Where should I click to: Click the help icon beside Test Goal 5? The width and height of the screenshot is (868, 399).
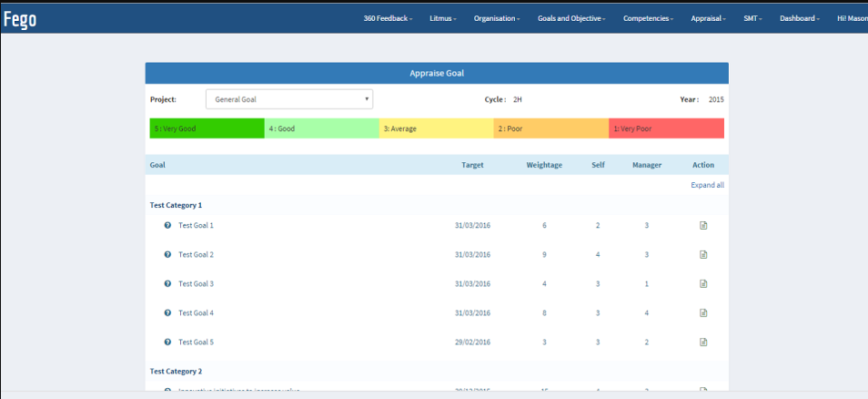point(167,342)
